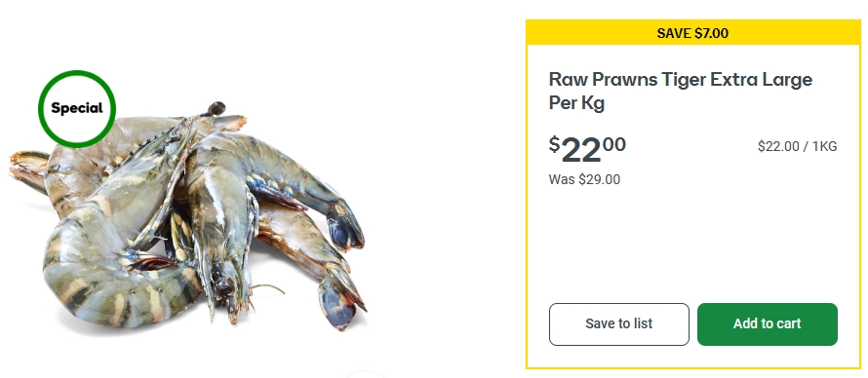Click the large $22.00 price
The image size is (868, 378).
tap(587, 149)
